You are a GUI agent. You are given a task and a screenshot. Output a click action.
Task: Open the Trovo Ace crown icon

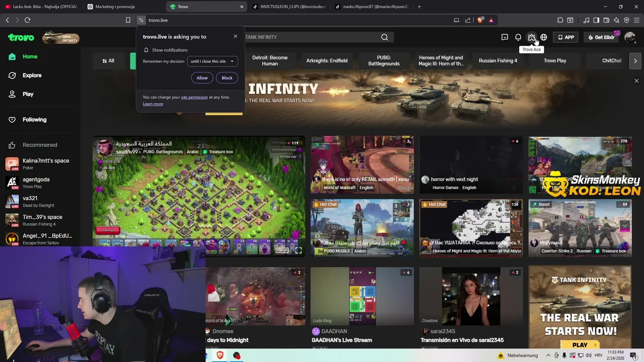click(531, 37)
